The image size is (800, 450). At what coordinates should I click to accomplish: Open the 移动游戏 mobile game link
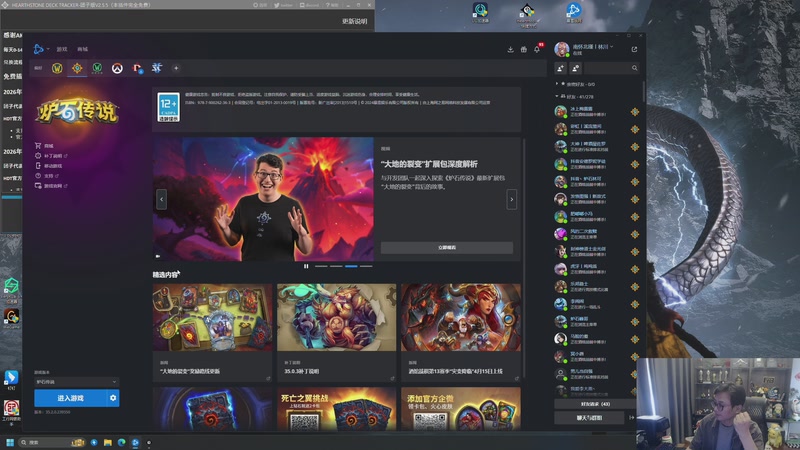48,166
